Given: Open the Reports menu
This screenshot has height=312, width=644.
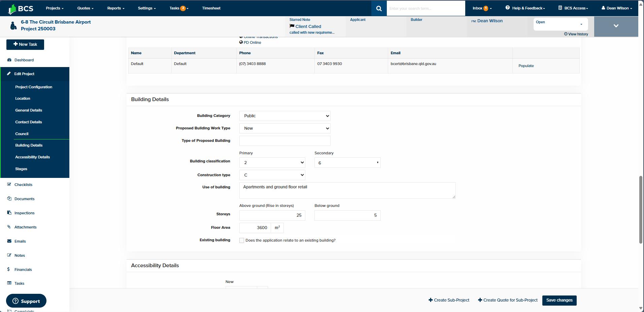Looking at the screenshot, I should pos(115,8).
